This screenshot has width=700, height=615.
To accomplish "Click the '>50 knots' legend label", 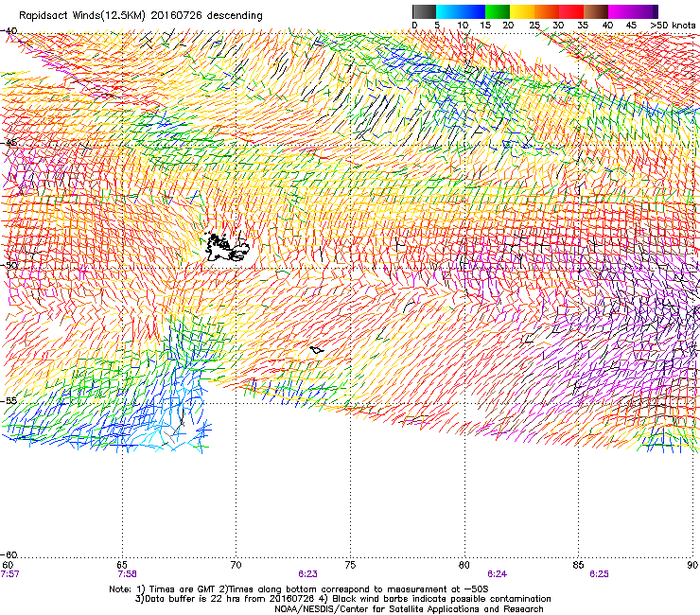I will 673,25.
